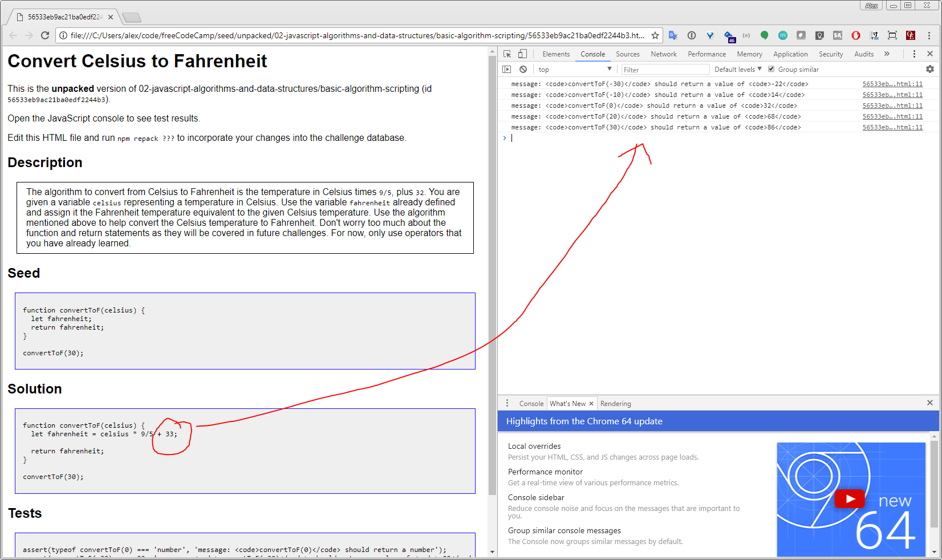This screenshot has width=942, height=560.
Task: Switch to the Sources tab
Action: click(627, 54)
